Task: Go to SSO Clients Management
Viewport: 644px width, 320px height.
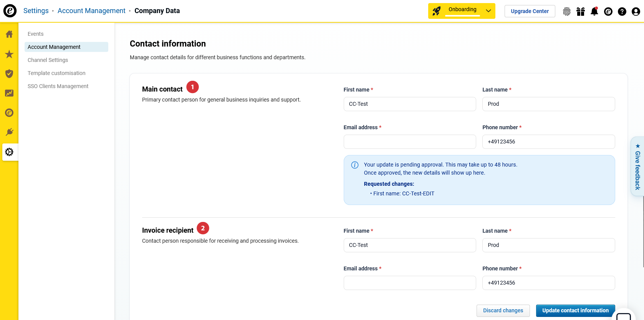Action: click(x=58, y=86)
